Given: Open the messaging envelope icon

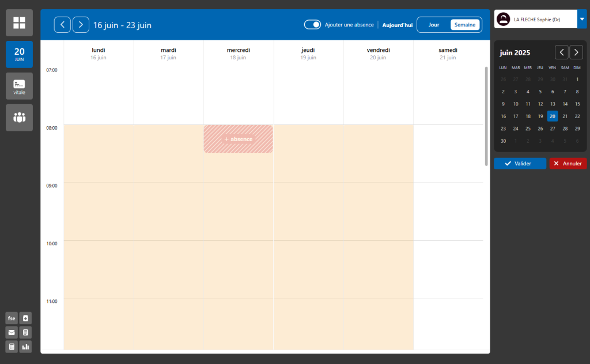Looking at the screenshot, I should click(11, 332).
